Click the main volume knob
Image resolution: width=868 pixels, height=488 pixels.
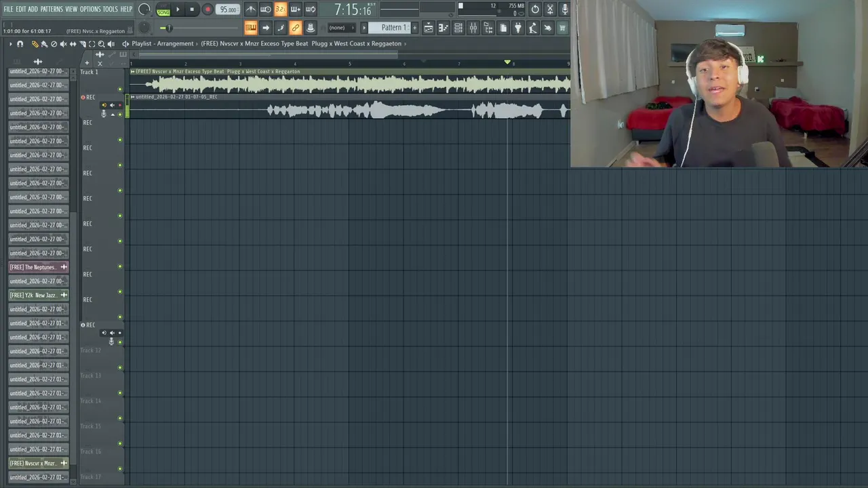[x=144, y=9]
